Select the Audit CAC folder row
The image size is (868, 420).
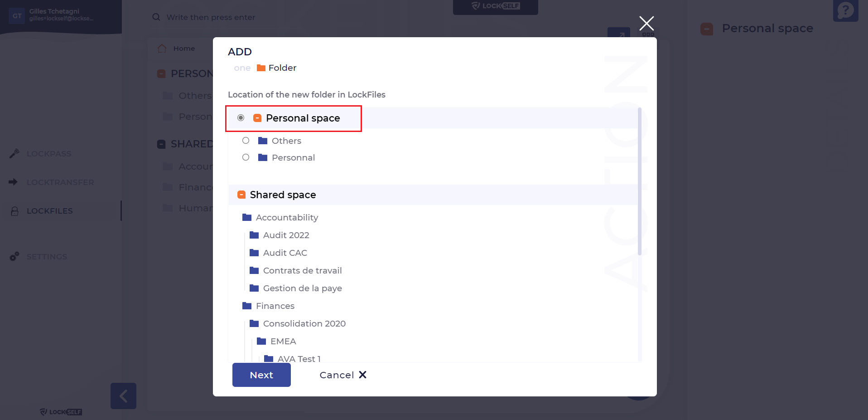pyautogui.click(x=285, y=253)
